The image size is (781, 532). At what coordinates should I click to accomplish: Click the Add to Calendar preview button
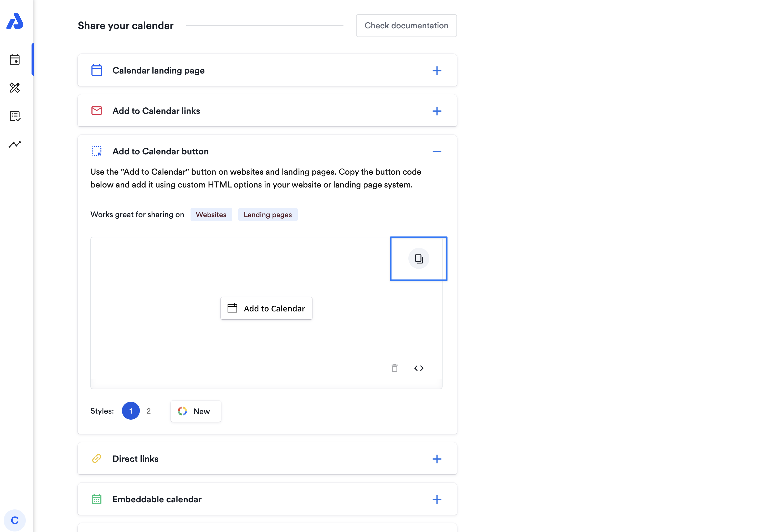(x=266, y=308)
